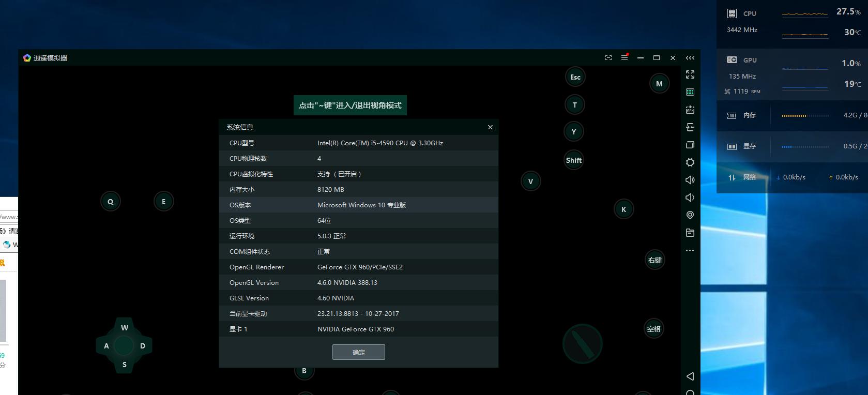
Task: Select the OS版本 row in system info
Action: point(358,205)
